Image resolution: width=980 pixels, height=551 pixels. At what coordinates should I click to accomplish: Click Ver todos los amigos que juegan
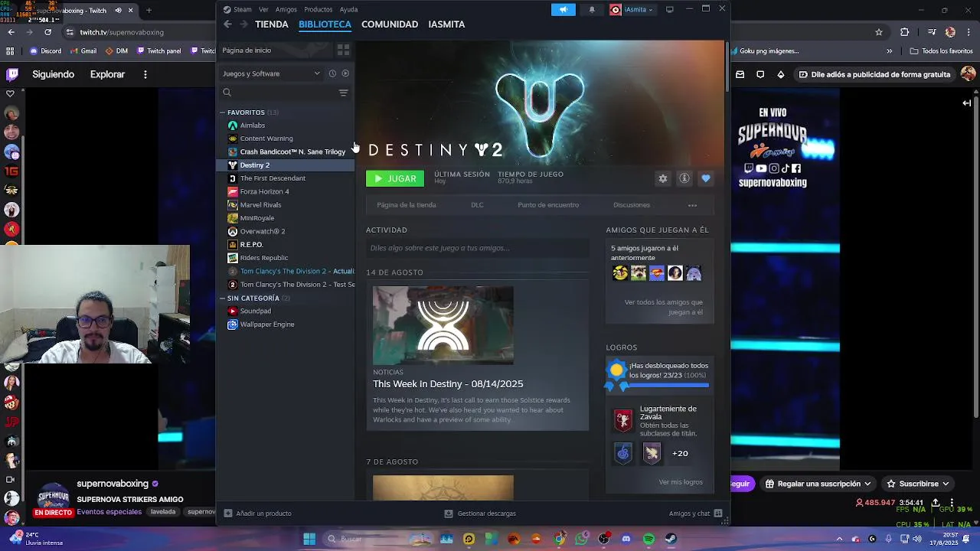pos(663,307)
